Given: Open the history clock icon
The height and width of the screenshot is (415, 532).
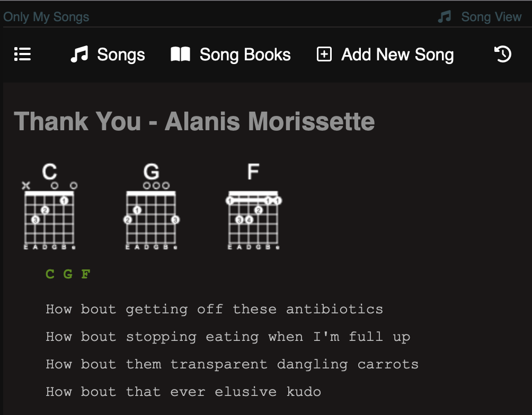Looking at the screenshot, I should [x=502, y=55].
